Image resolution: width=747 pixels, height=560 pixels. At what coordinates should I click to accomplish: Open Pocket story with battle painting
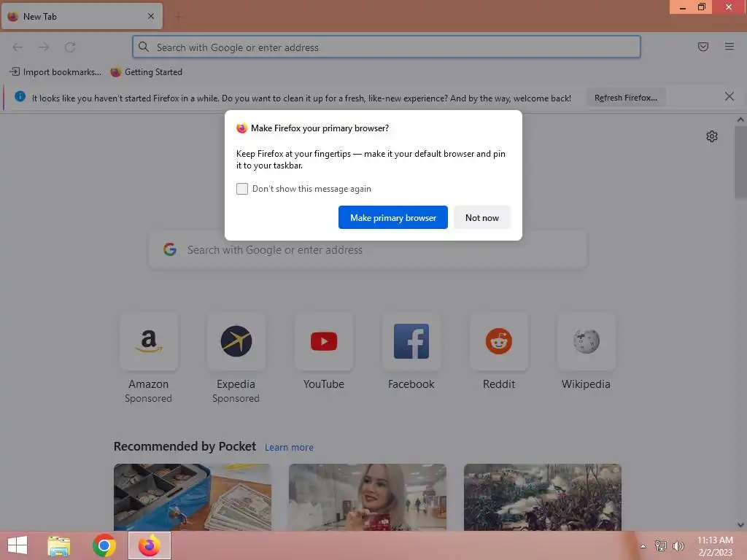click(543, 497)
